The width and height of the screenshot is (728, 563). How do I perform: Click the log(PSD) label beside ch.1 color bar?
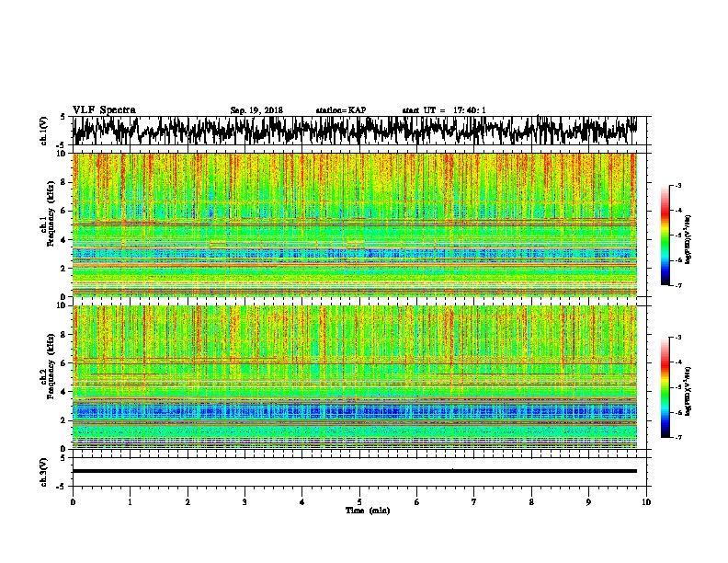click(x=688, y=240)
